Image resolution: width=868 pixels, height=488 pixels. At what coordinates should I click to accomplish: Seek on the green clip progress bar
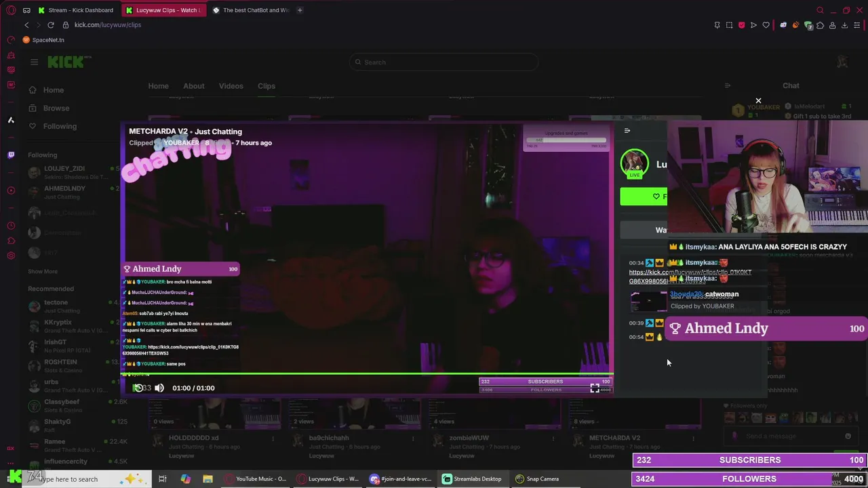tap(367, 373)
